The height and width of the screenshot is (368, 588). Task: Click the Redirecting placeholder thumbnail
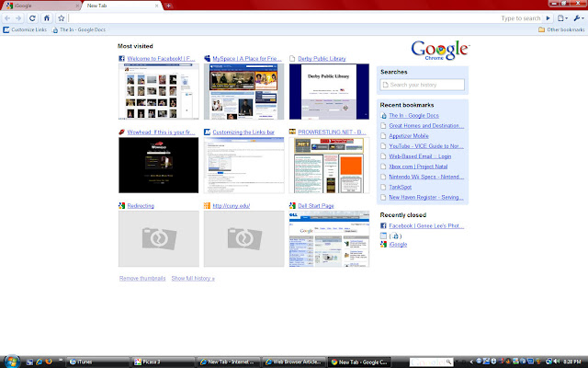tap(159, 239)
